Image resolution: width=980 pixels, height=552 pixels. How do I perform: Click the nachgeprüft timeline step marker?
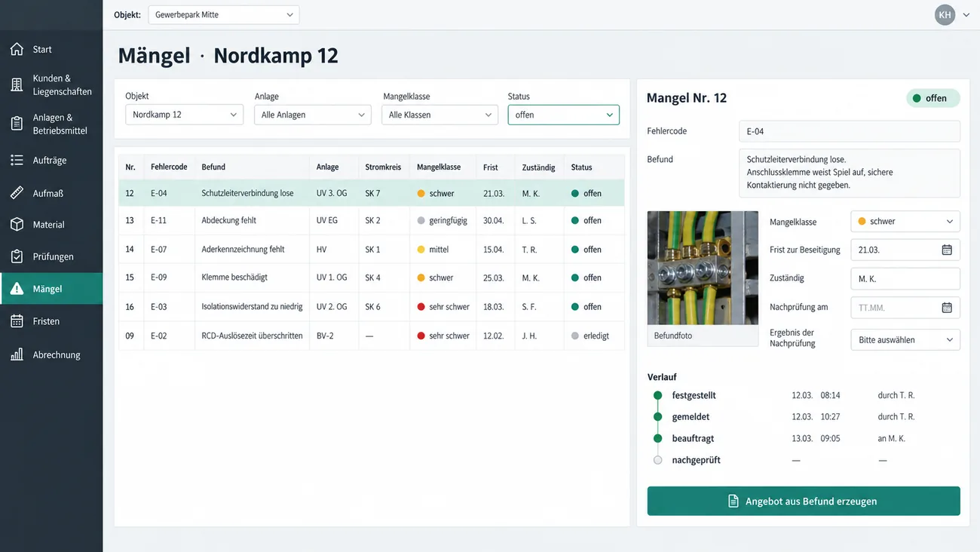click(658, 460)
